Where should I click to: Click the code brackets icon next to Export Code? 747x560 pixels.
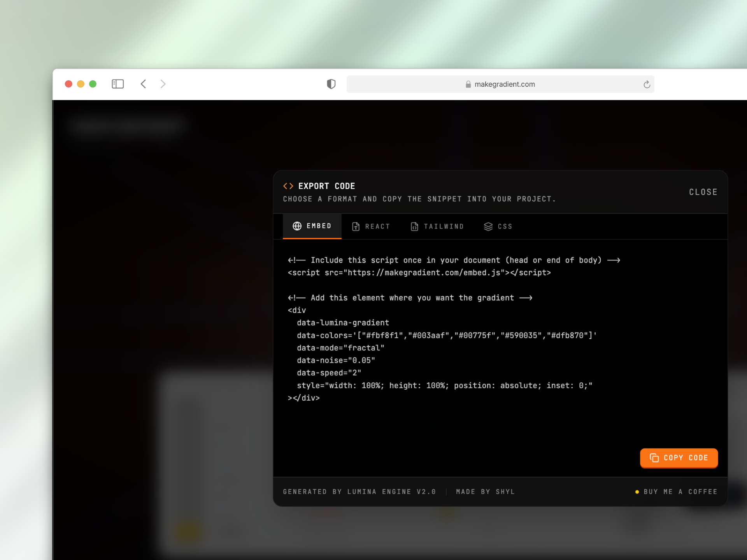pyautogui.click(x=288, y=186)
